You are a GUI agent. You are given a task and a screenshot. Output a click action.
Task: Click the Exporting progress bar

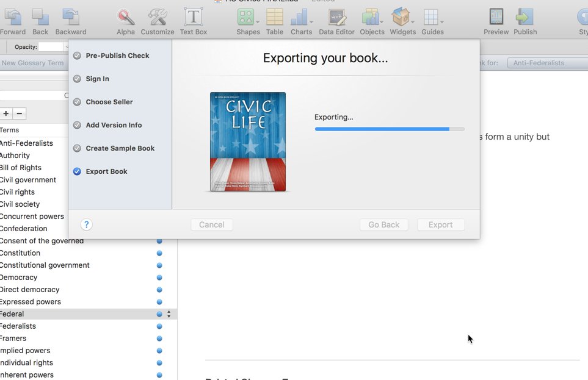point(390,129)
